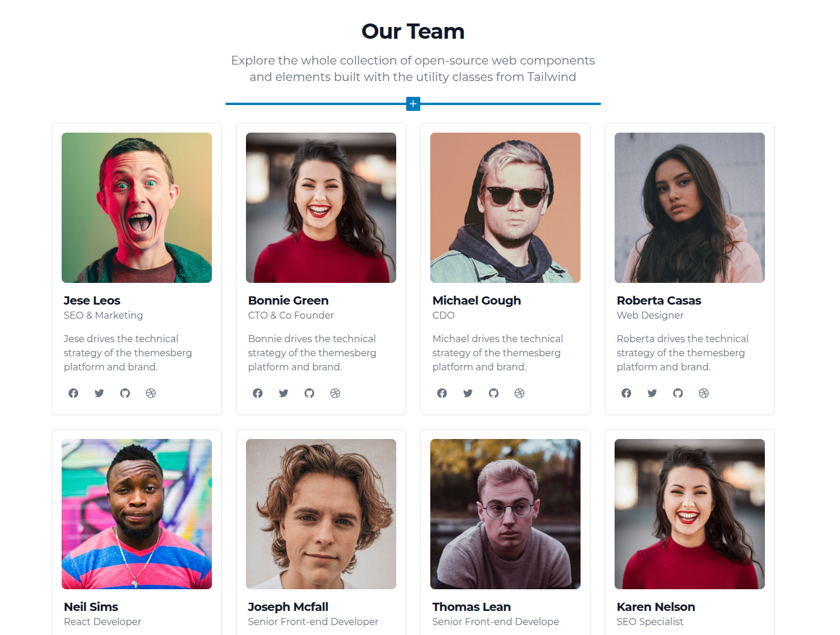The width and height of the screenshot is (840, 635).
Task: Select Jese Leos's profile photo
Action: pos(137,208)
